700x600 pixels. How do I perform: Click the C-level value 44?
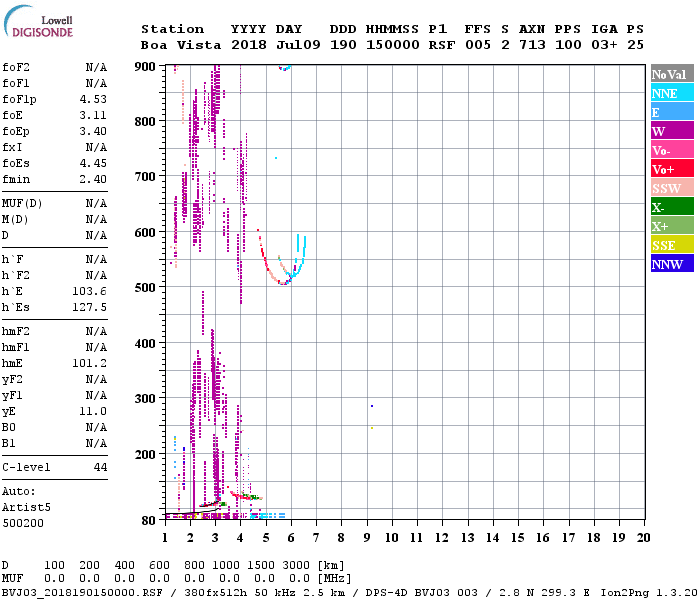click(100, 467)
